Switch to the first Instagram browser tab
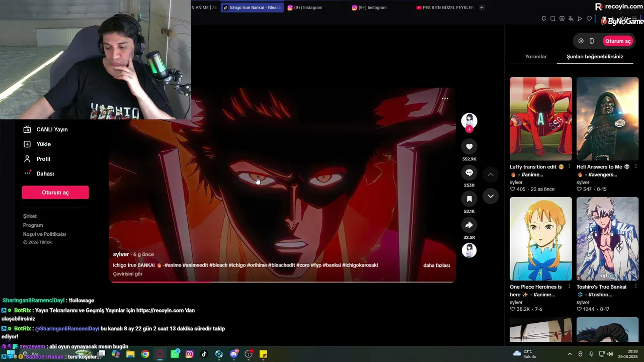Screen dimensions: 644x362 316,8
